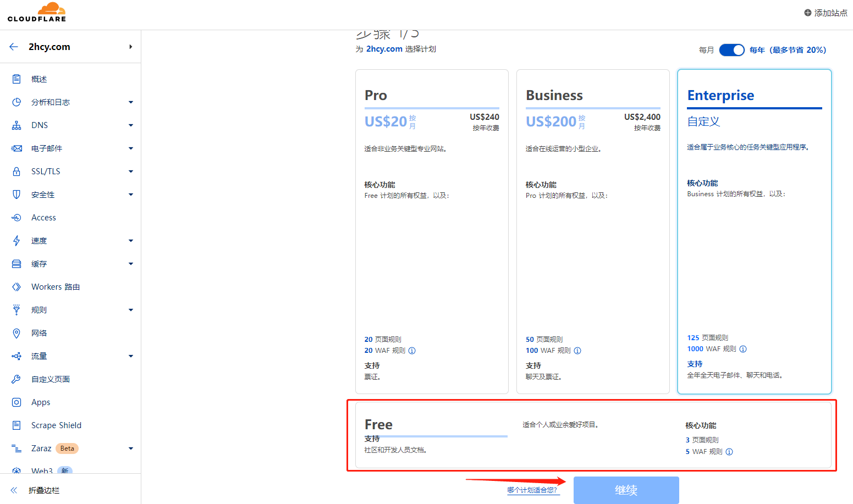Screen dimensions: 853x504
Task: Click the US$20 Pro price text
Action: (x=386, y=121)
